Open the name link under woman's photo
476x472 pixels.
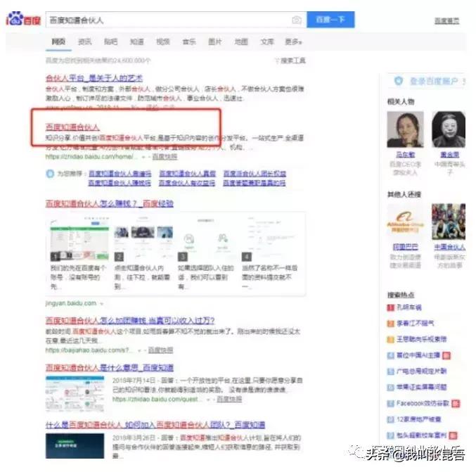pyautogui.click(x=406, y=155)
